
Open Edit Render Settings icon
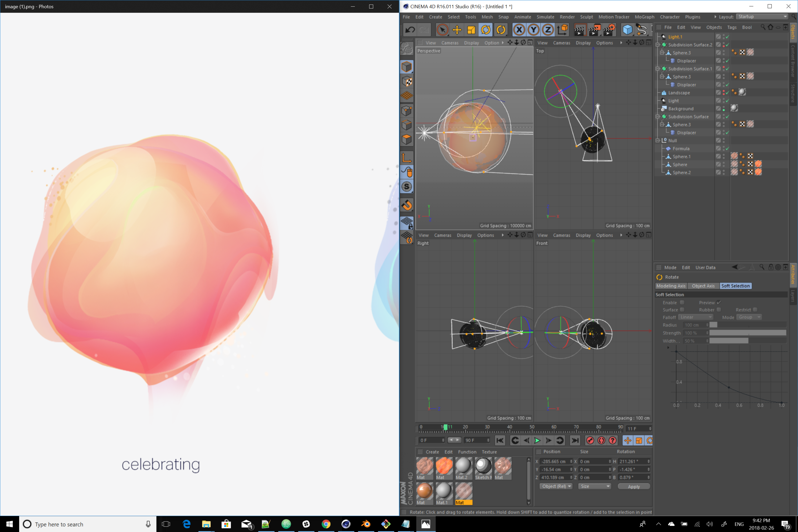[x=609, y=30]
